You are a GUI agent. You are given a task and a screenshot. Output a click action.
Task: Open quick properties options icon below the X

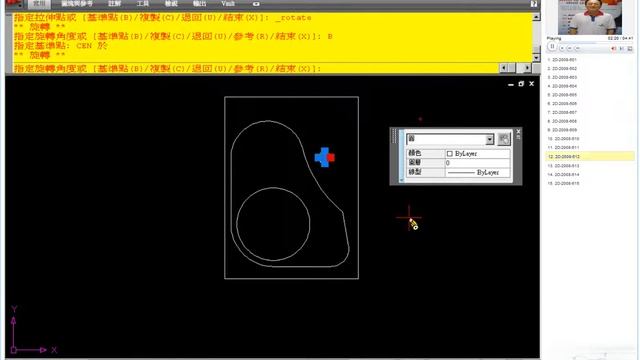pos(518,137)
